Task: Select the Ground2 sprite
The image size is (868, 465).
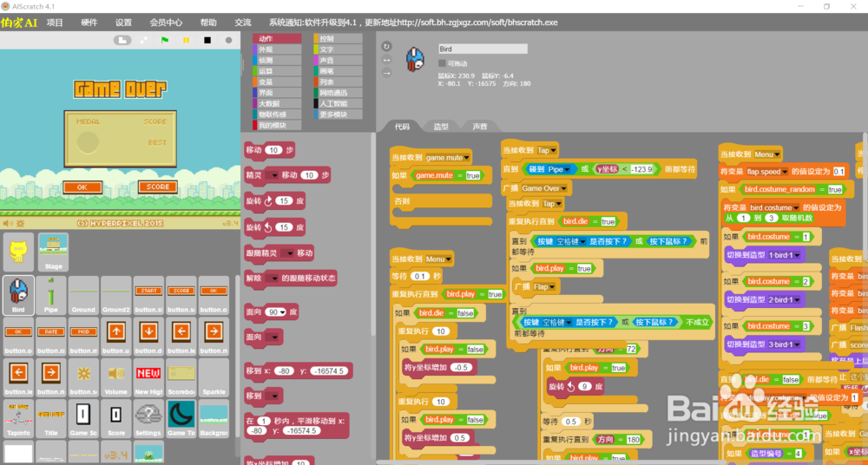Action: 115,295
